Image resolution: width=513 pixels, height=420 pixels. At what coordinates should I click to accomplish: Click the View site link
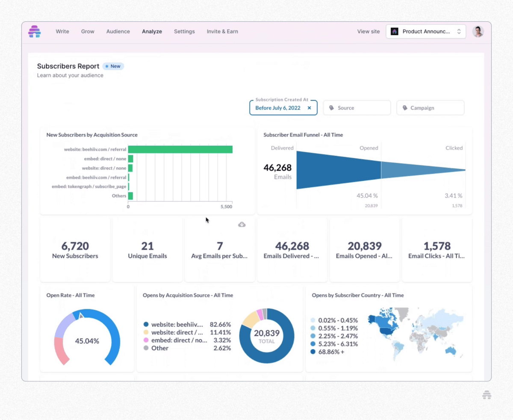pos(369,32)
